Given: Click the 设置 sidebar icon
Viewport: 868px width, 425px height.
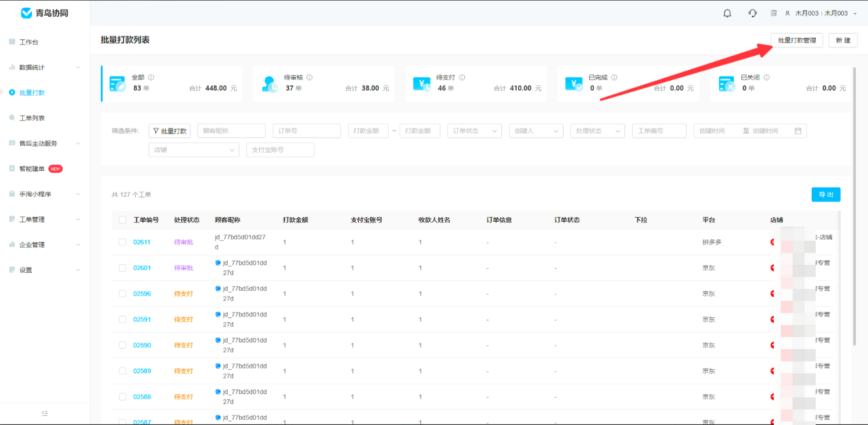Looking at the screenshot, I should coord(12,270).
